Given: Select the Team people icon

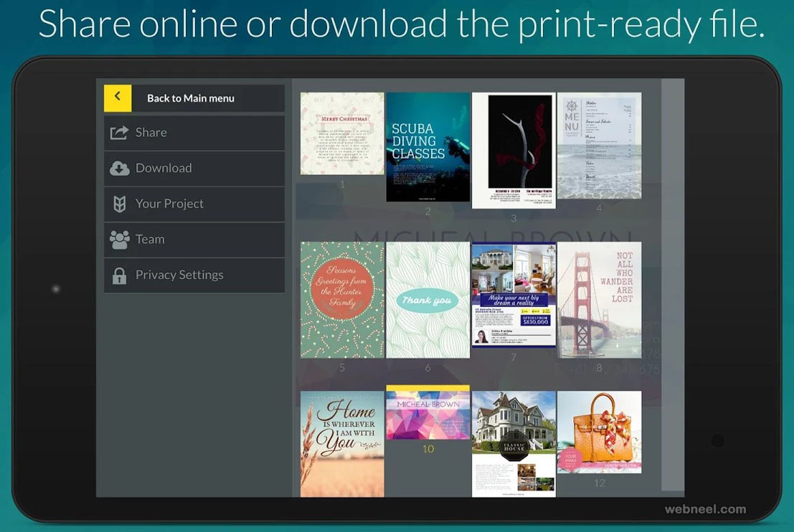Looking at the screenshot, I should pyautogui.click(x=117, y=239).
